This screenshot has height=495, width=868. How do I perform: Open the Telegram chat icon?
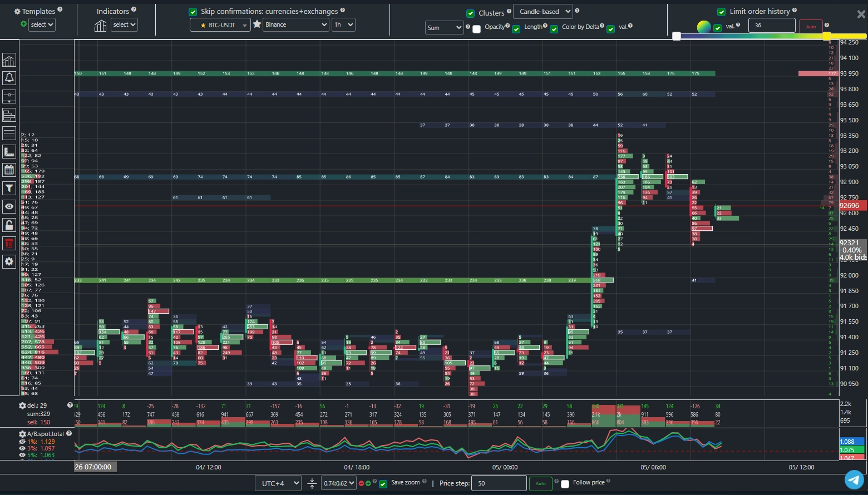(x=854, y=479)
